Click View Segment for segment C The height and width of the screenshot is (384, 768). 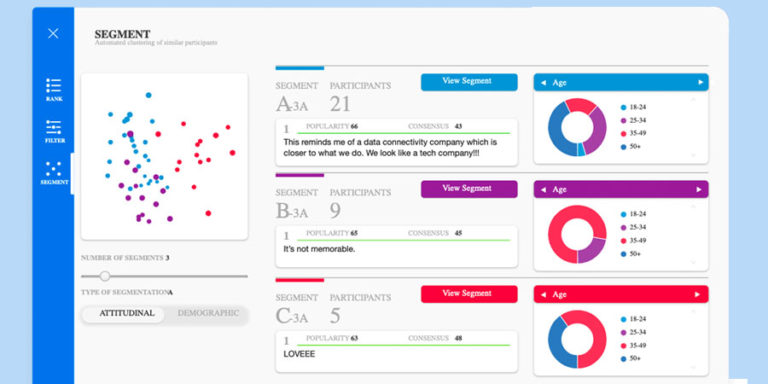click(469, 294)
